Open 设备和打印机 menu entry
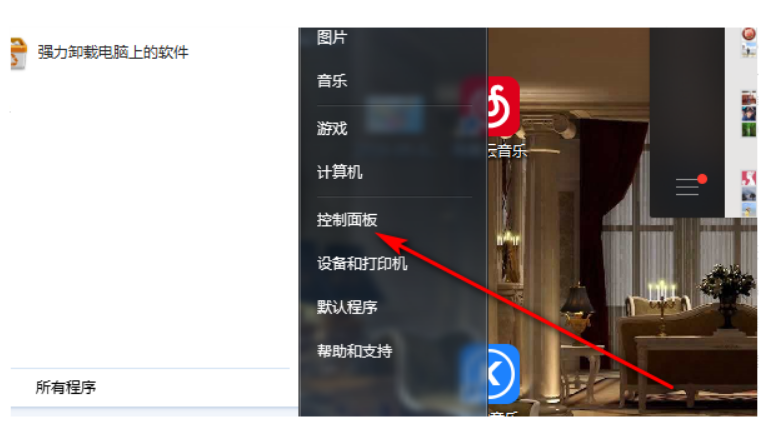The width and height of the screenshot is (765, 422). click(x=362, y=264)
